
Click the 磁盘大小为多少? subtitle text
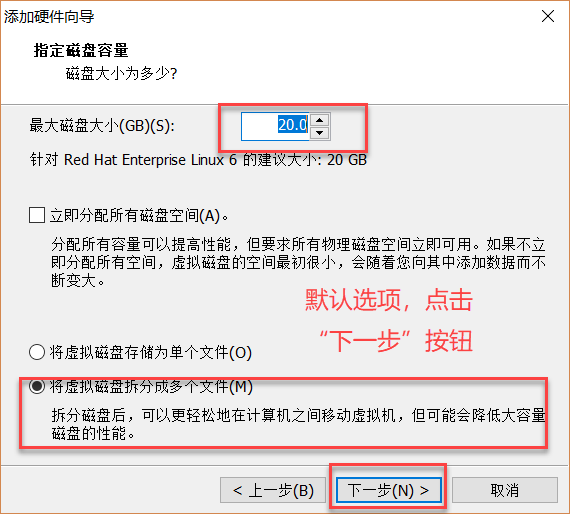click(x=121, y=73)
